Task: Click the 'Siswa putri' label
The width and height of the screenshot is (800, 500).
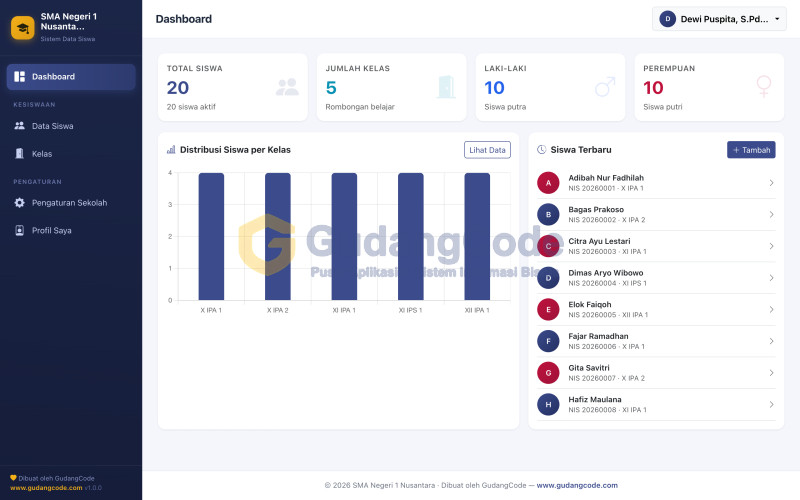Action: click(x=663, y=107)
